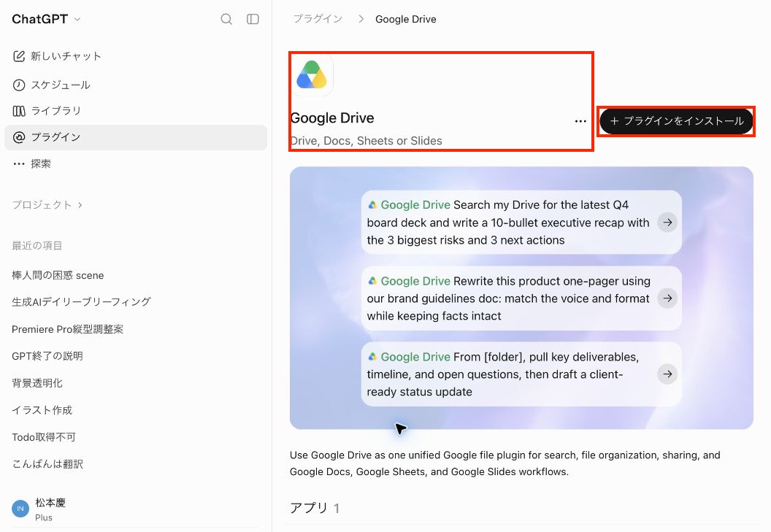Image resolution: width=771 pixels, height=532 pixels.
Task: Open chat Premiere Pro縦型調整案
Action: coord(67,329)
